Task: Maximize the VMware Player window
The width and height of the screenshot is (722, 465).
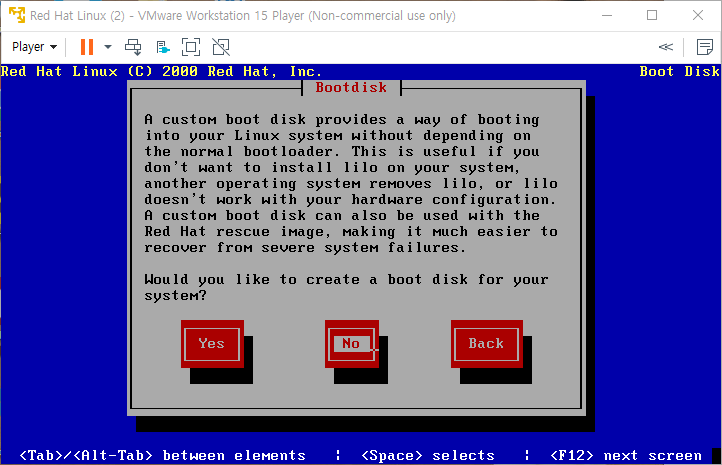Action: click(x=652, y=15)
